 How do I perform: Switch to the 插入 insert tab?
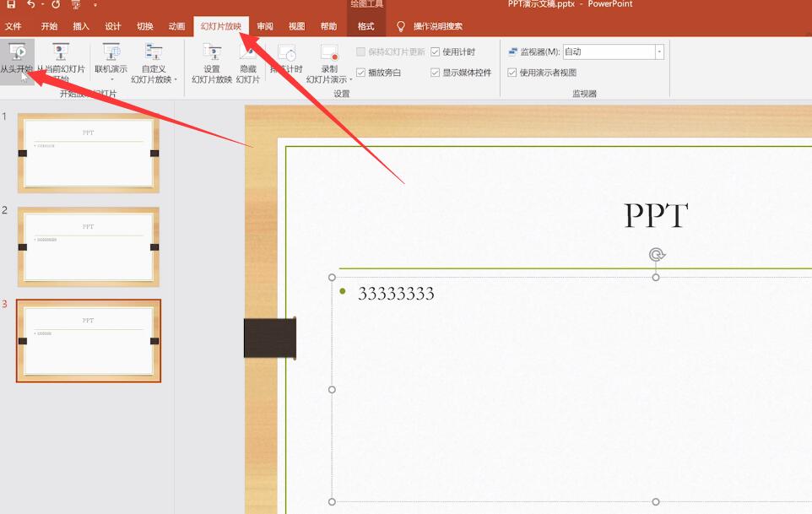tap(81, 26)
